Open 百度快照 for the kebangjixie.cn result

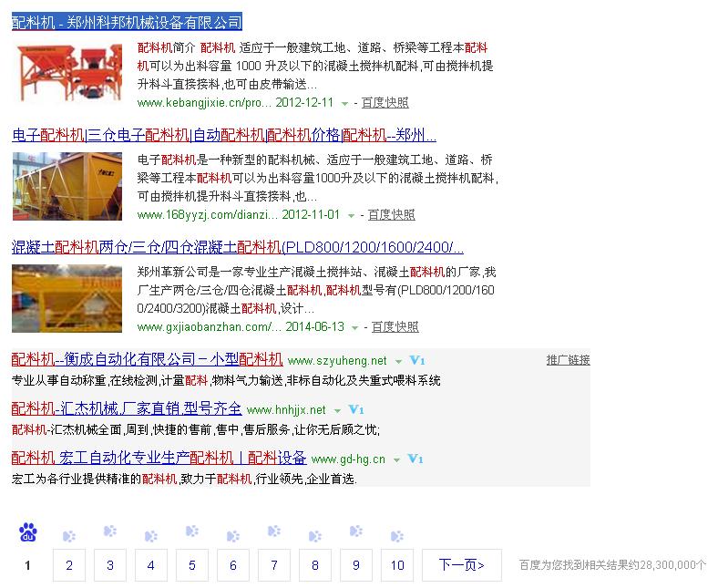(x=385, y=103)
